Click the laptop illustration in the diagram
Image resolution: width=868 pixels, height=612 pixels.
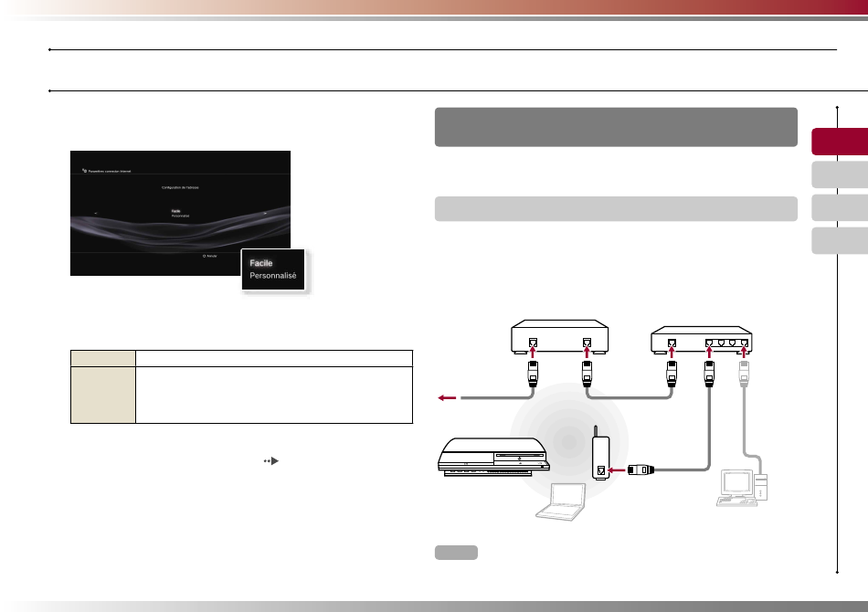click(x=561, y=501)
